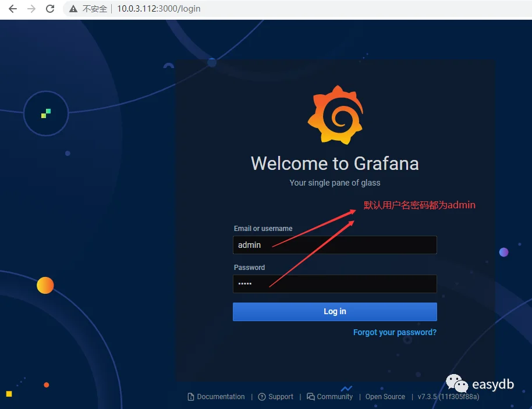Image resolution: width=532 pixels, height=409 pixels.
Task: Click the address bar URL text
Action: [159, 9]
